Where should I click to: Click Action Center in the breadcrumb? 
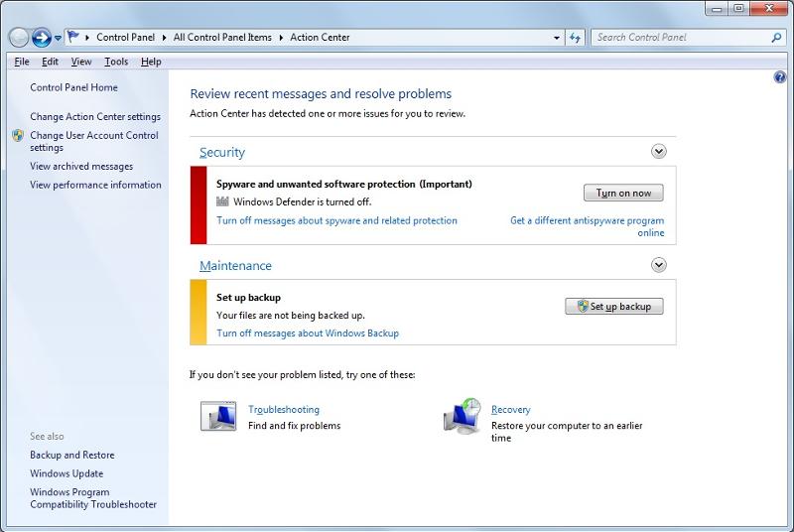click(320, 37)
